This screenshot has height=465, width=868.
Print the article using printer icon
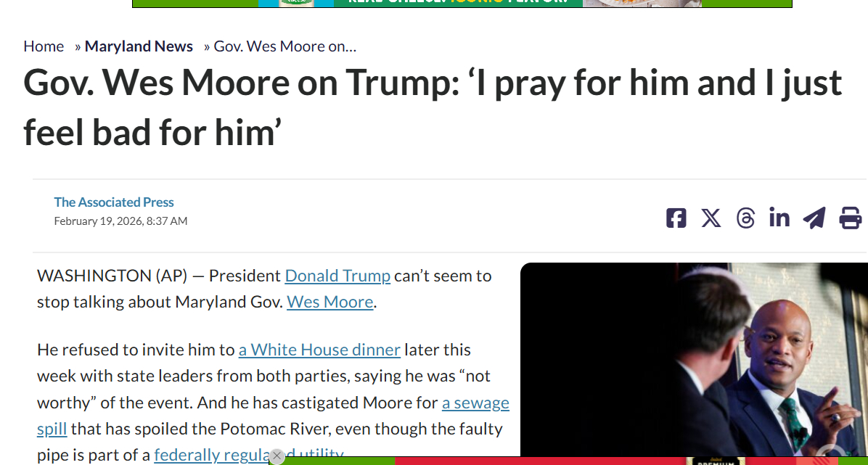(850, 218)
